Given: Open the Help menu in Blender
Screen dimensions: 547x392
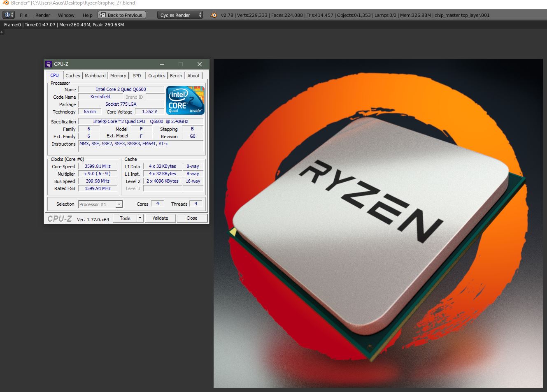Looking at the screenshot, I should (88, 15).
